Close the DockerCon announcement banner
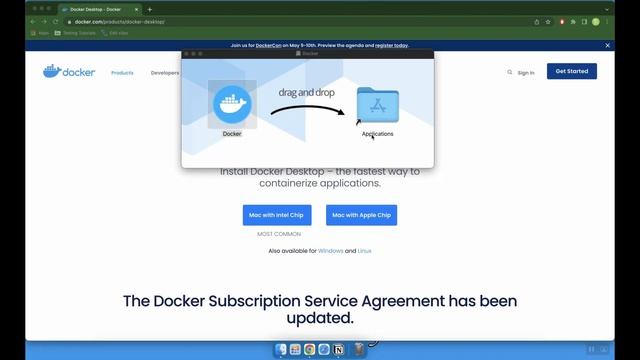This screenshot has width=640, height=360. [x=607, y=45]
